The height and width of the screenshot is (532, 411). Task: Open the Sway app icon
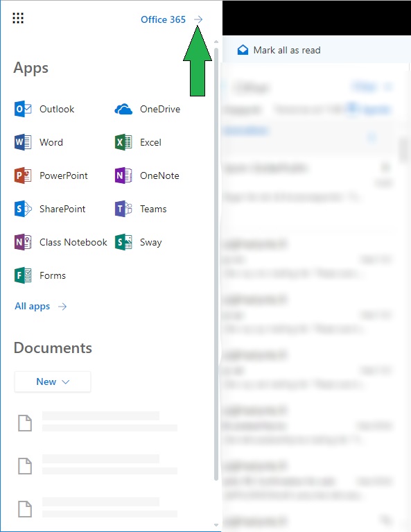coord(123,242)
